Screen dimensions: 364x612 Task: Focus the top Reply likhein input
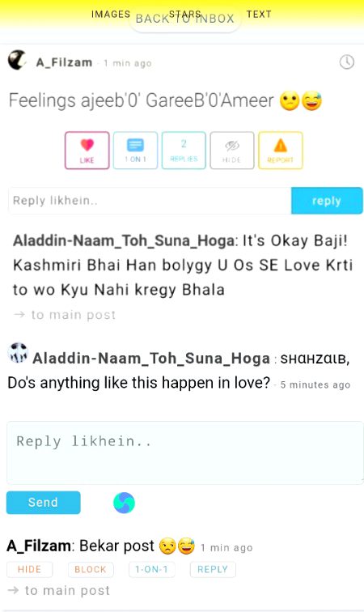[x=150, y=201]
